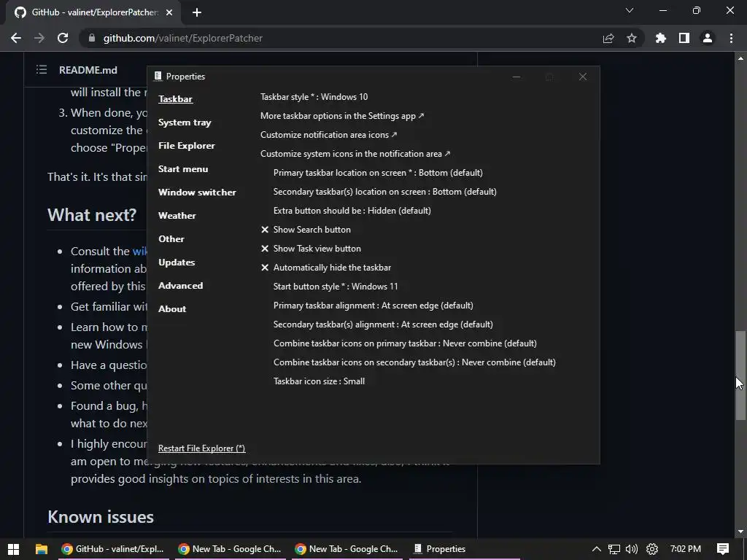Click the network icon in system tray
The width and height of the screenshot is (747, 560).
[614, 549]
